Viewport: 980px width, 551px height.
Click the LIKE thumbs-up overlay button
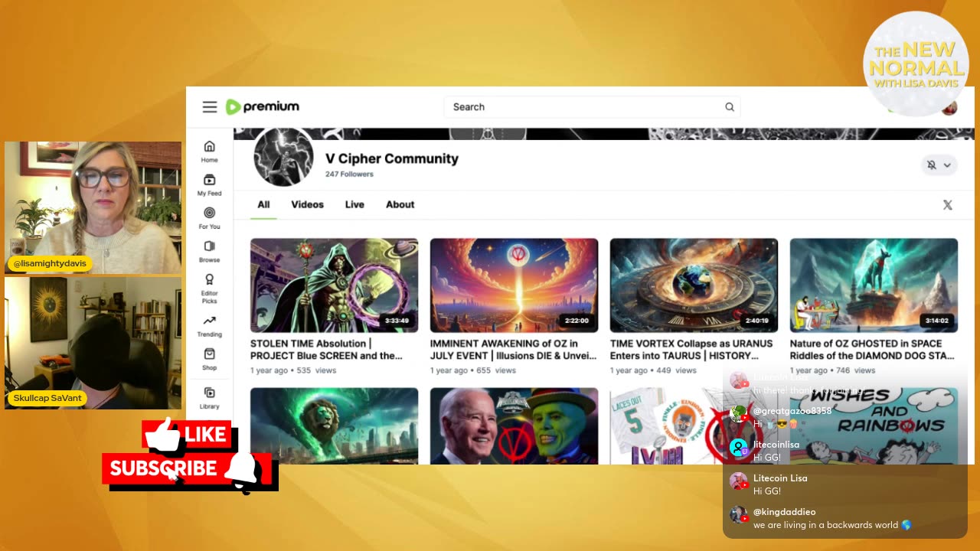point(186,435)
